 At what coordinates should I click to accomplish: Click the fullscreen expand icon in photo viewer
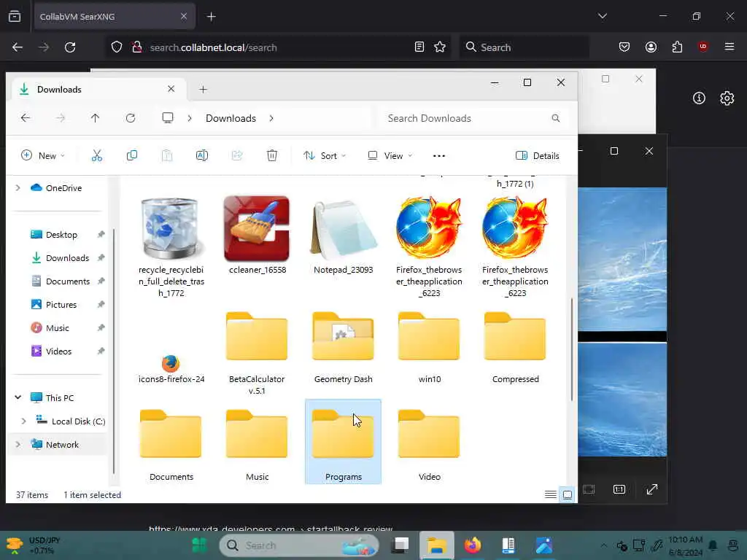651,489
